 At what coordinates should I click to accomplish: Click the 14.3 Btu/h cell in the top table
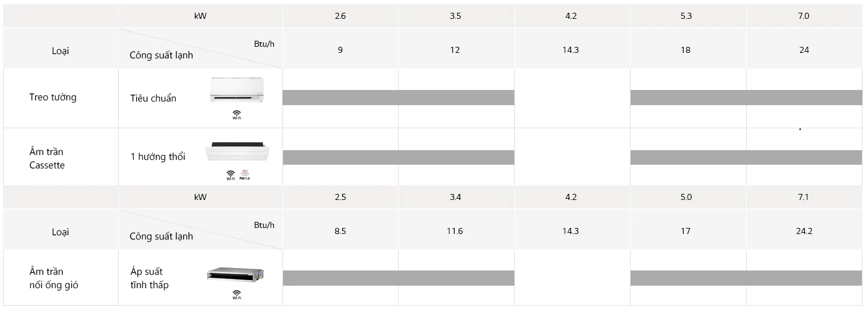pyautogui.click(x=570, y=50)
